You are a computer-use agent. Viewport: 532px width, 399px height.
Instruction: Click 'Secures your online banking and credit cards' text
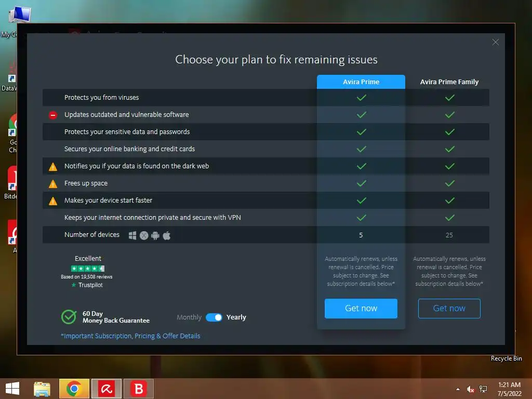click(x=129, y=149)
